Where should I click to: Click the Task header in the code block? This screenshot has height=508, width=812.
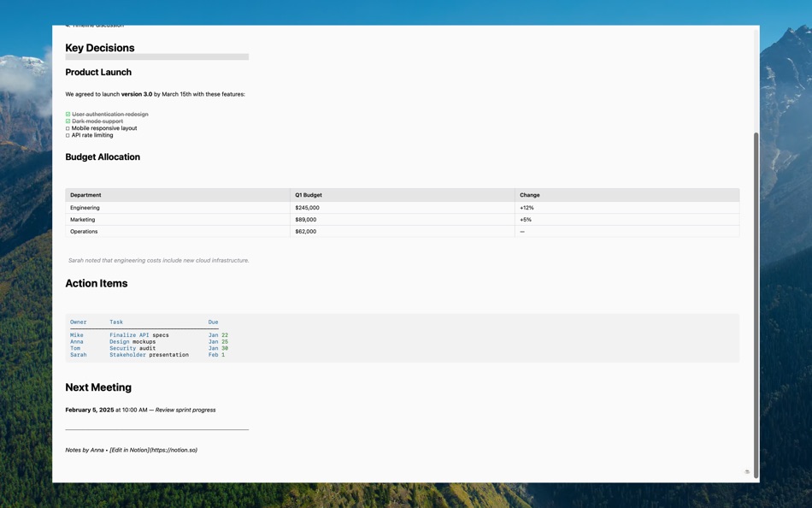click(116, 322)
